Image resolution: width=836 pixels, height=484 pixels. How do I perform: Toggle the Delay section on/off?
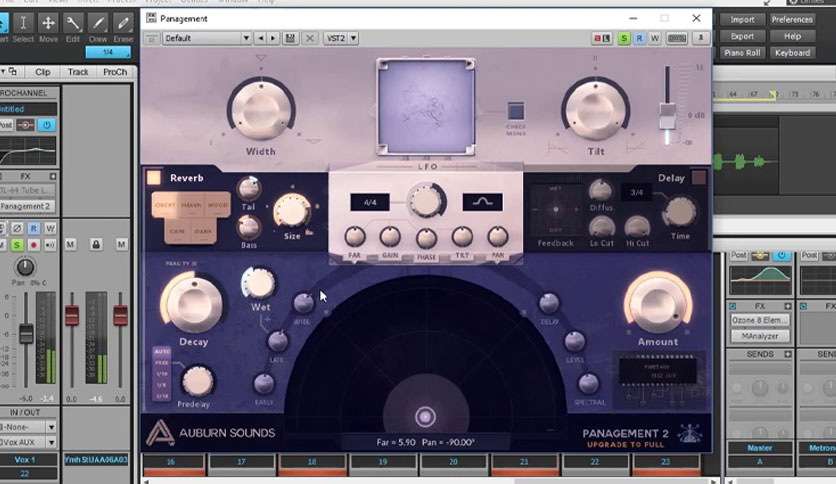point(698,178)
